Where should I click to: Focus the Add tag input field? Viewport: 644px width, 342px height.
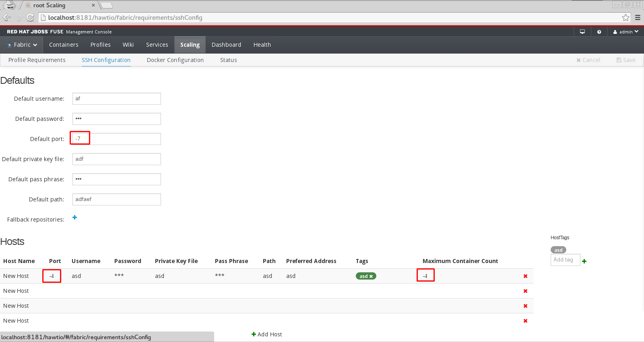coord(565,260)
